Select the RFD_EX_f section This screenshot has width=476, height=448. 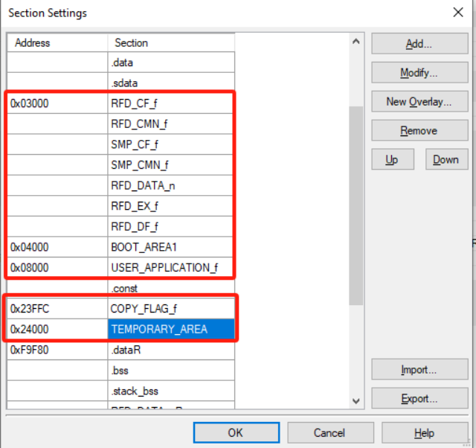pyautogui.click(x=171, y=206)
